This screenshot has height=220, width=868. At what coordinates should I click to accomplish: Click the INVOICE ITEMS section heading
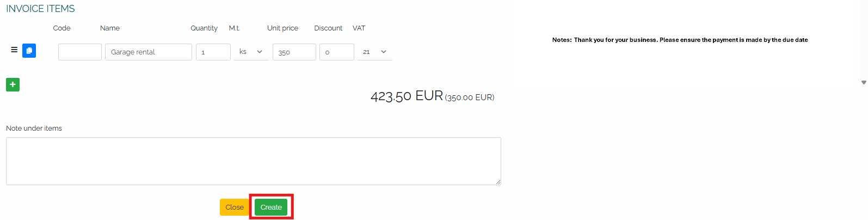pos(40,9)
